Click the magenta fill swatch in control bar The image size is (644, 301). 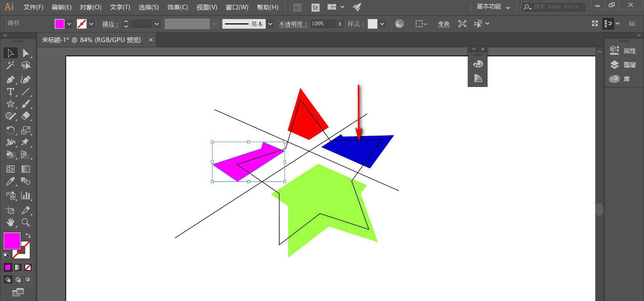coord(60,24)
